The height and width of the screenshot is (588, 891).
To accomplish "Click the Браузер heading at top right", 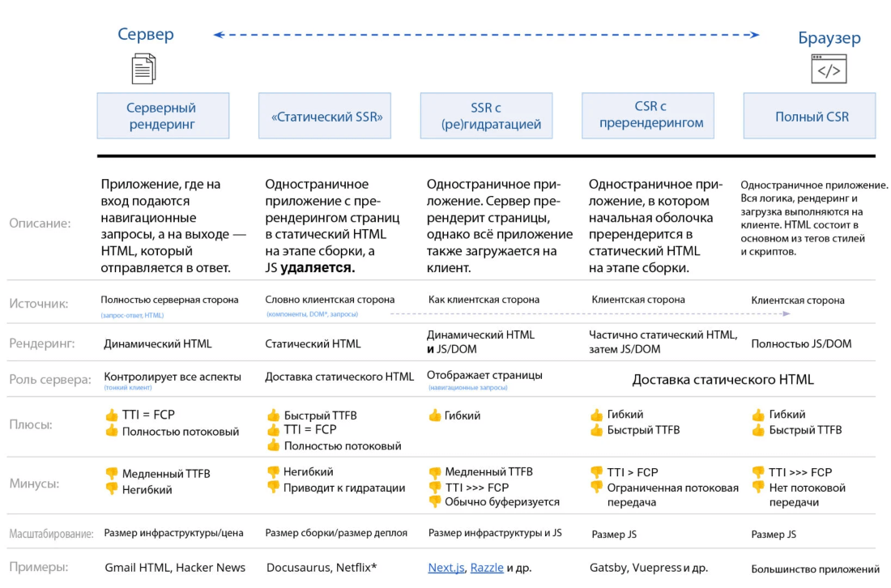I will click(828, 38).
